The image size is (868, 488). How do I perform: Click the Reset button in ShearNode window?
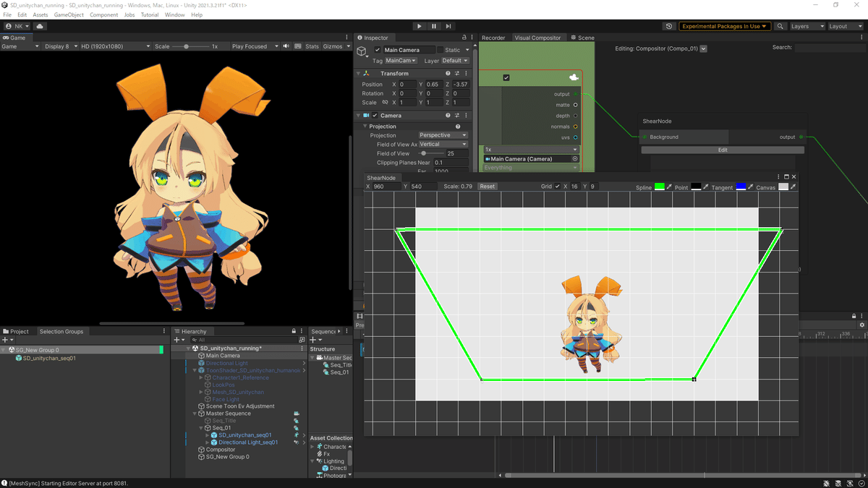[x=488, y=187]
